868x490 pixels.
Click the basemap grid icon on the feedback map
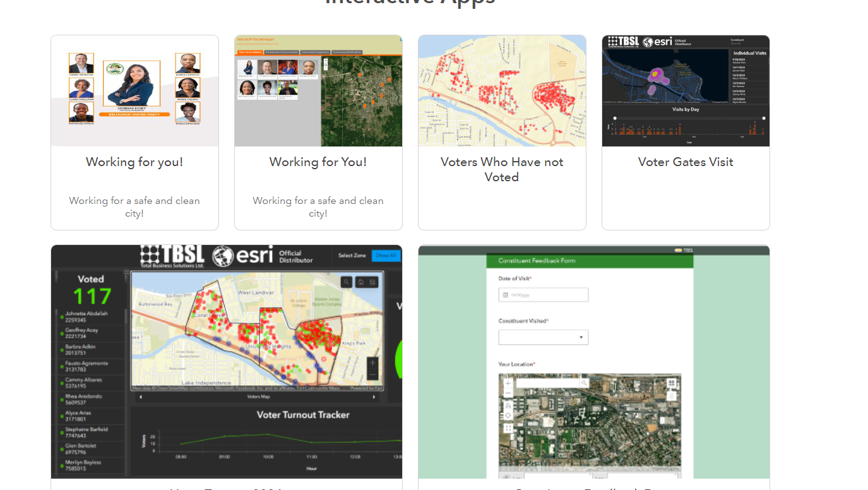[x=672, y=383]
